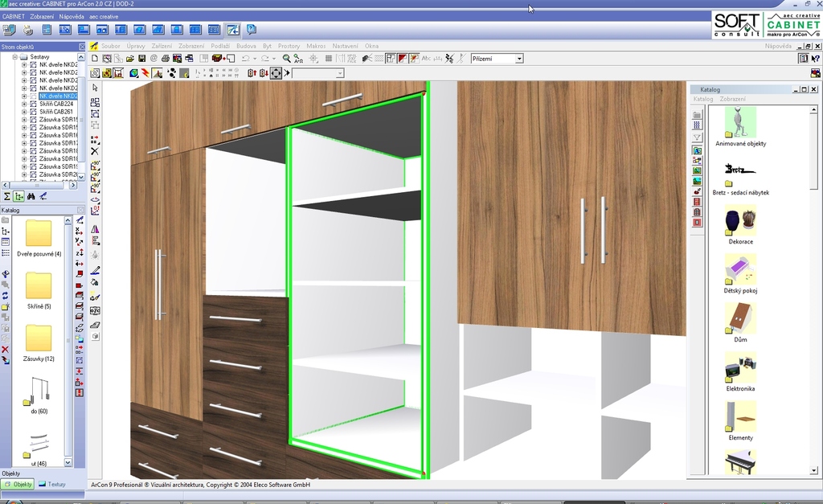Toggle the tree view mode button
Viewport: 823px width, 504px height.
(18, 196)
